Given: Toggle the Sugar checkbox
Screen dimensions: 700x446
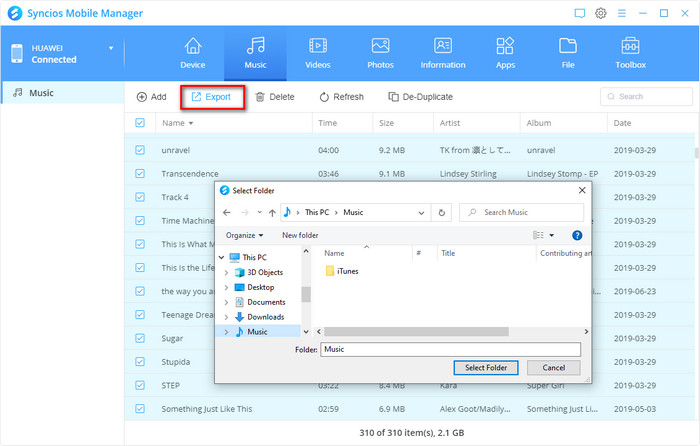Looking at the screenshot, I should pos(140,338).
